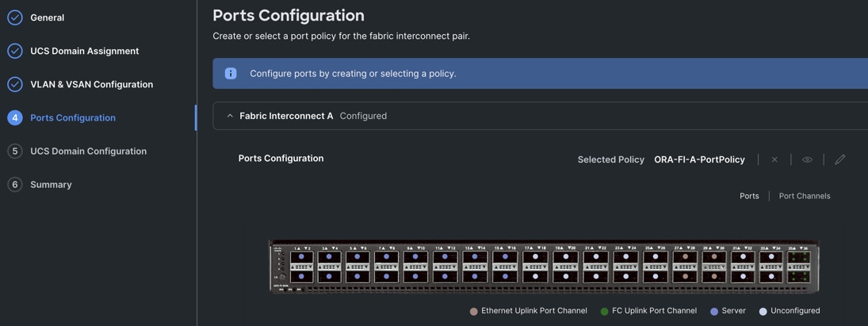Open the ORA-FI-A-PortPolicy link

pyautogui.click(x=698, y=159)
